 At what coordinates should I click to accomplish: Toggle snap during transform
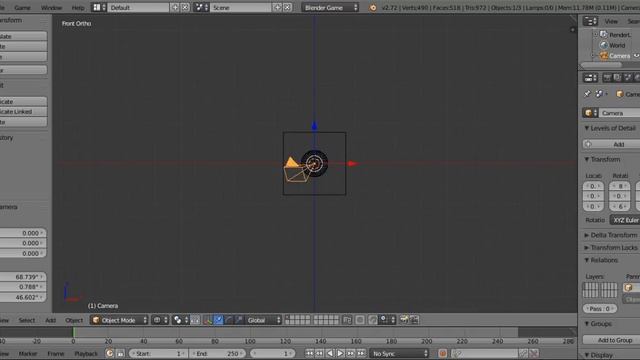click(x=373, y=320)
